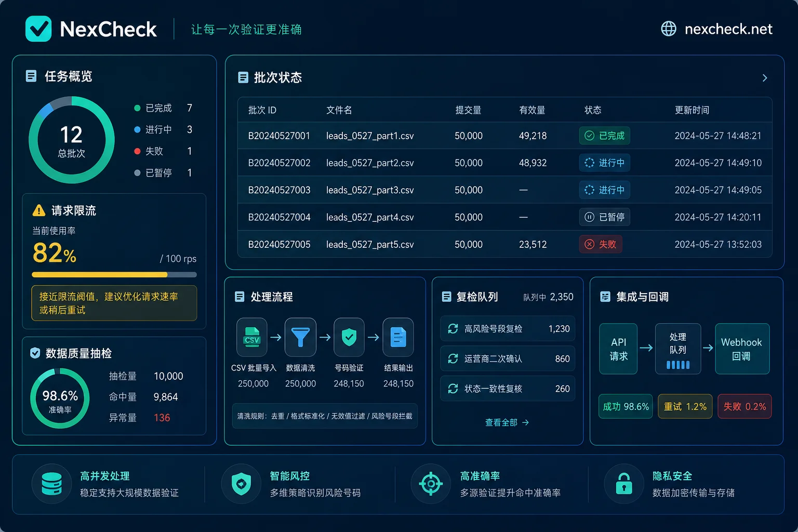The height and width of the screenshot is (532, 798).
Task: Click the 高风险号段复检 queue row
Action: pos(508,328)
